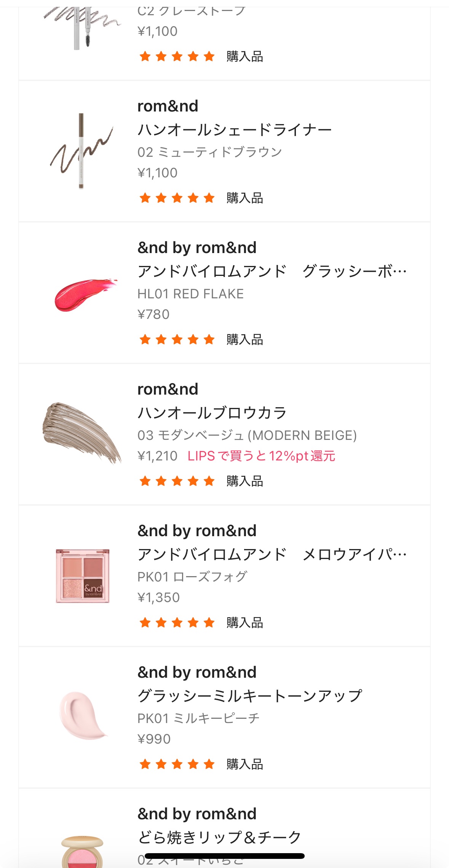Open どら焼きリップ&チーク product title
Screen dimensions: 449x868
(219, 837)
